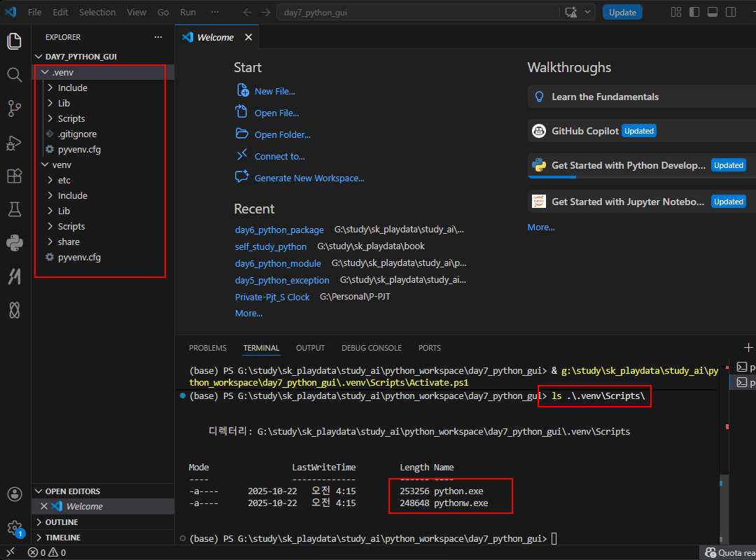This screenshot has width=756, height=560.
Task: Close Welcome in Open Editors list
Action: tap(44, 506)
